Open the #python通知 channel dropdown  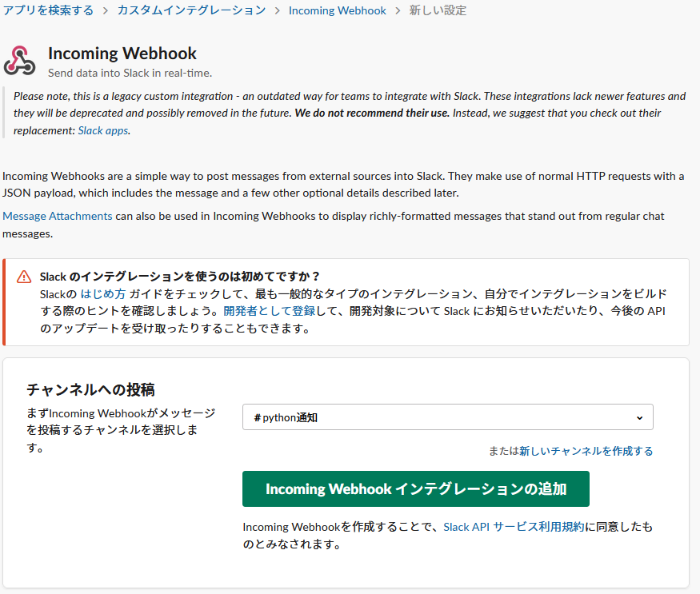pos(447,417)
